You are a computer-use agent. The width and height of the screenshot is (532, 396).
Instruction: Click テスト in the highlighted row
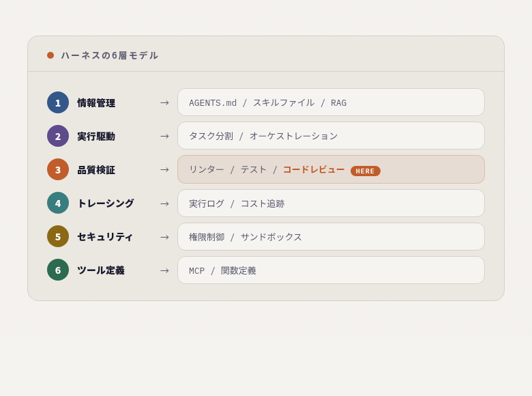click(x=254, y=169)
